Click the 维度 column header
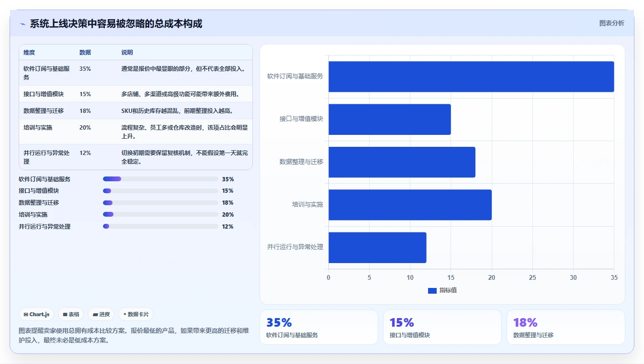Image resolution: width=644 pixels, height=364 pixels. (29, 53)
